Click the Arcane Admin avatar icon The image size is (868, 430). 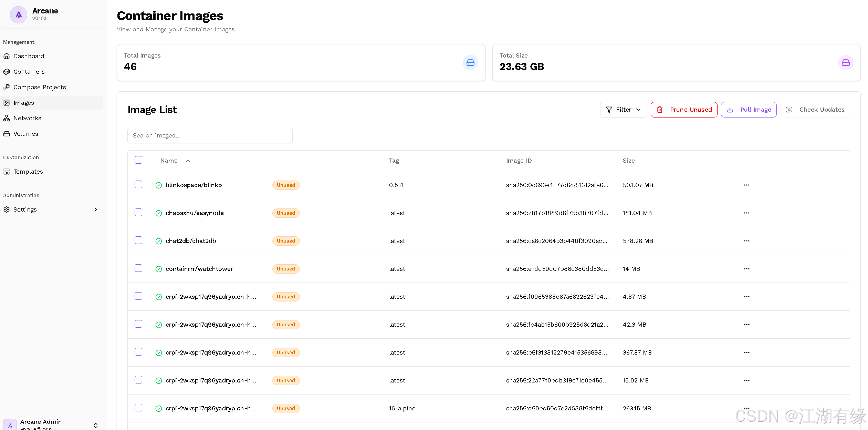point(10,424)
